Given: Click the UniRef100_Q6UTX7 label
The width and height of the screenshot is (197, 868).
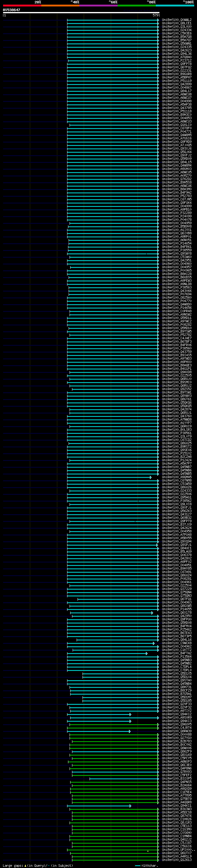Looking at the screenshot, I should click(x=177, y=853).
